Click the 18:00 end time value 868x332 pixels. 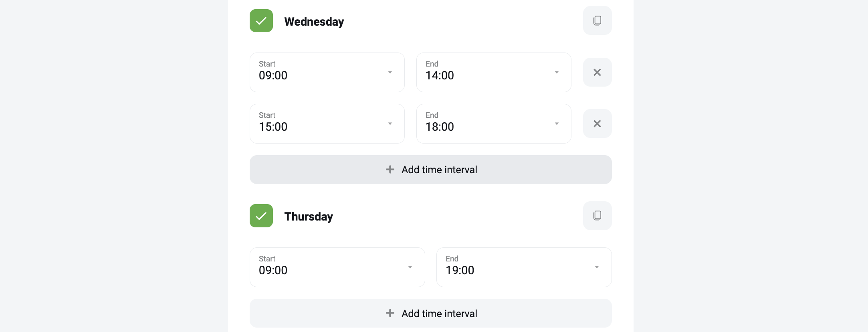(x=440, y=127)
